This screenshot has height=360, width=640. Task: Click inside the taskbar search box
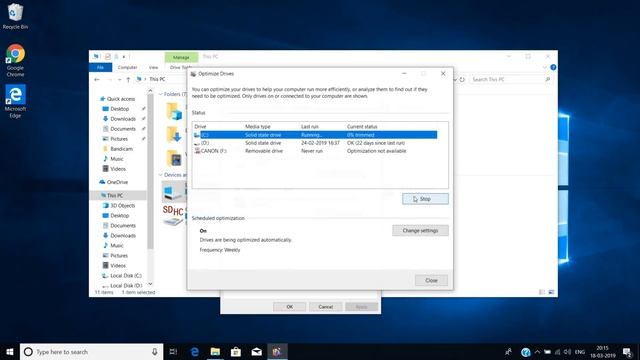(x=91, y=351)
